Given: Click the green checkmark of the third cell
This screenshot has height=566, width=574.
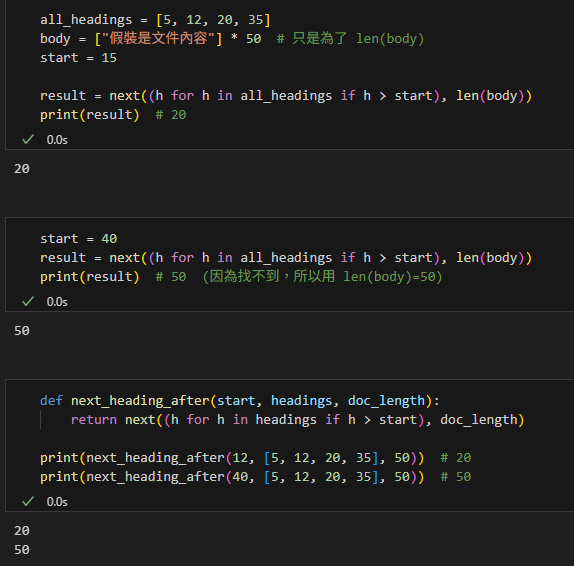Looking at the screenshot, I should (x=28, y=502).
